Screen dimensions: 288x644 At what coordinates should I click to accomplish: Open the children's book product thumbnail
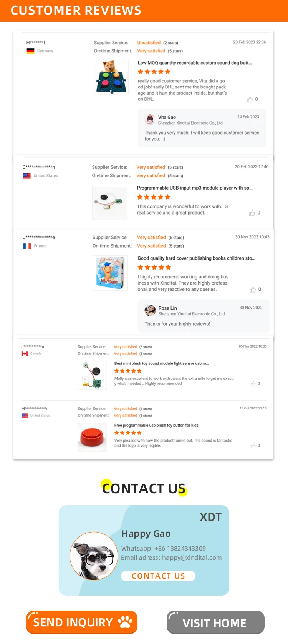pyautogui.click(x=110, y=273)
